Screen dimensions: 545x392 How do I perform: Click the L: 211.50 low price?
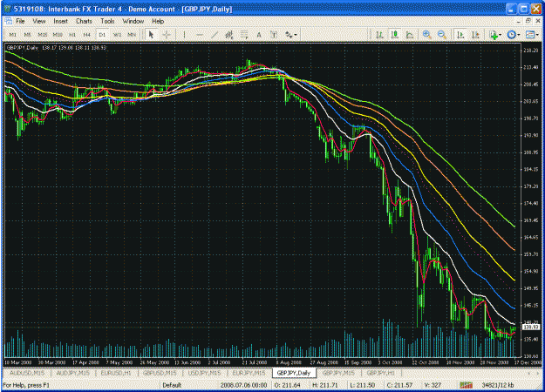tap(362, 385)
